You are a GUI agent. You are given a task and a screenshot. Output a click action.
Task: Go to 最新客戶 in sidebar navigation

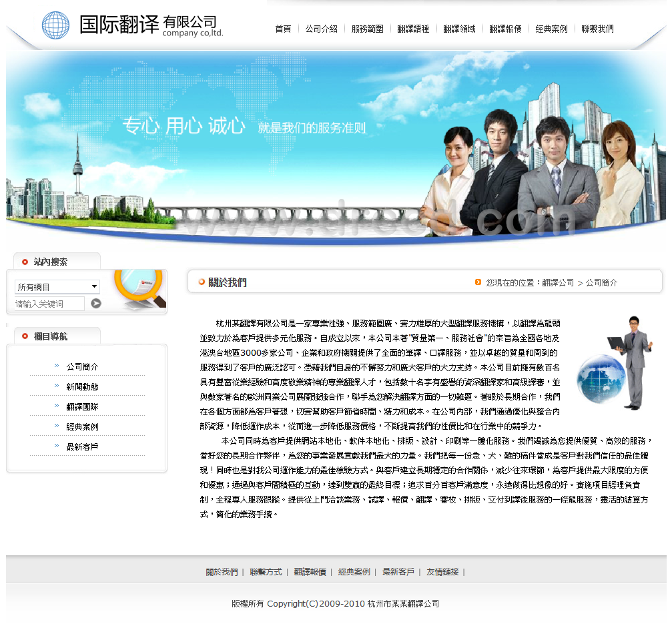point(82,447)
